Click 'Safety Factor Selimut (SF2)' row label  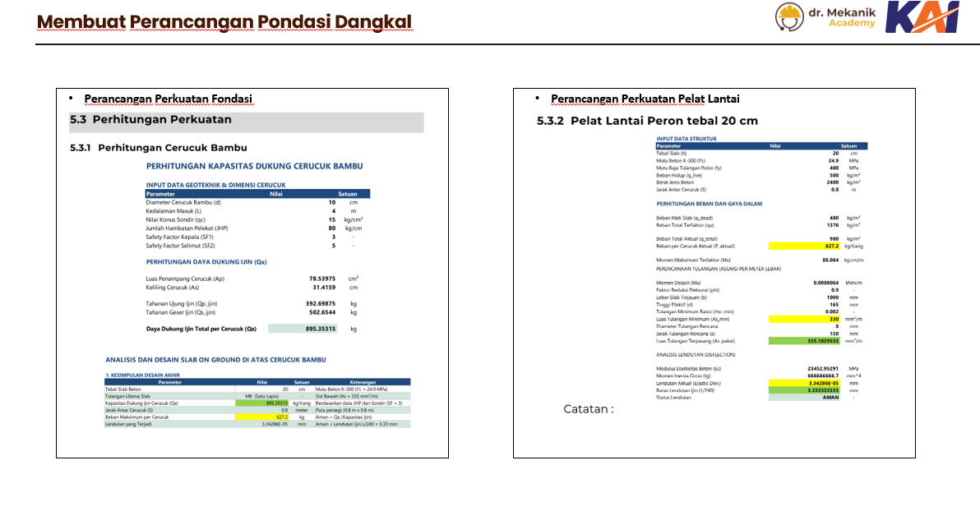click(181, 246)
